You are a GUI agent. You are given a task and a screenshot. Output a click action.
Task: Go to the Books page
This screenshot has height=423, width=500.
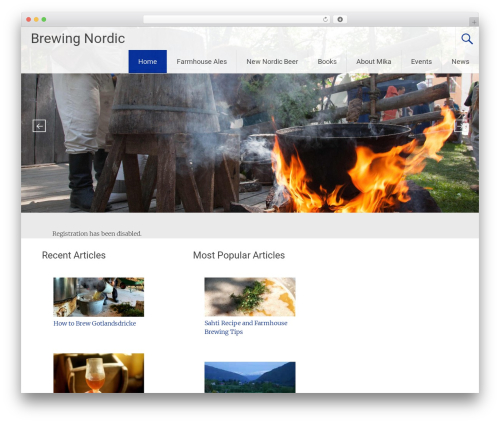[327, 62]
